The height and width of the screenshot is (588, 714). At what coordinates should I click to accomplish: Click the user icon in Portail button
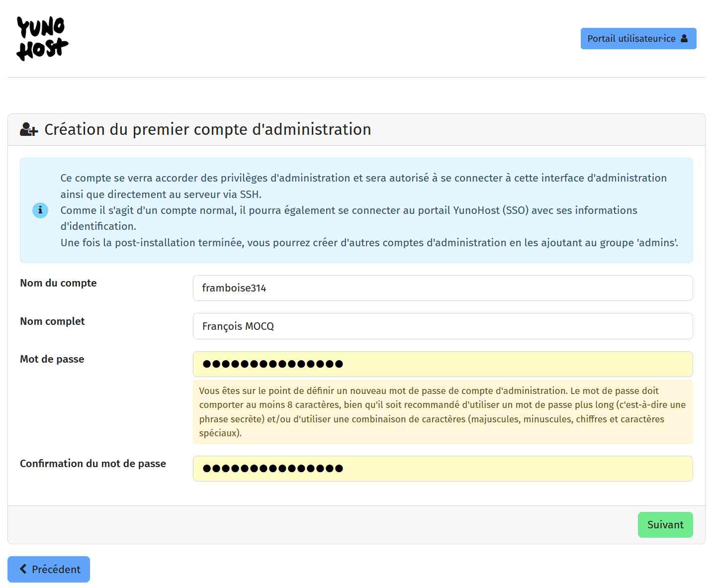tap(684, 38)
